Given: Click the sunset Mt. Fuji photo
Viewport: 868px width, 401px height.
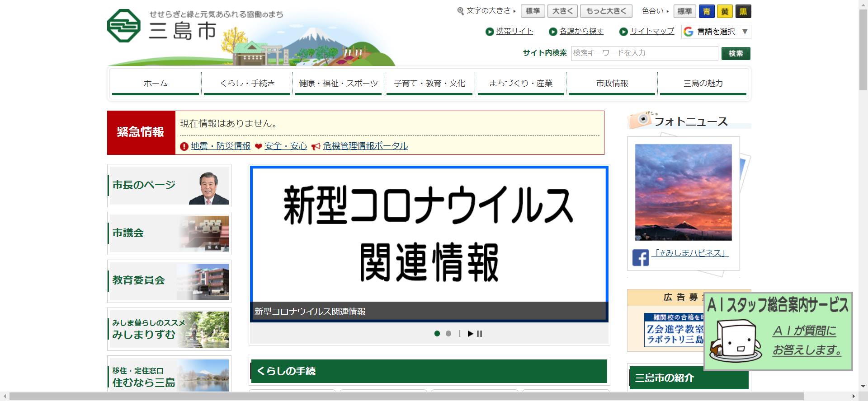Looking at the screenshot, I should tap(683, 192).
